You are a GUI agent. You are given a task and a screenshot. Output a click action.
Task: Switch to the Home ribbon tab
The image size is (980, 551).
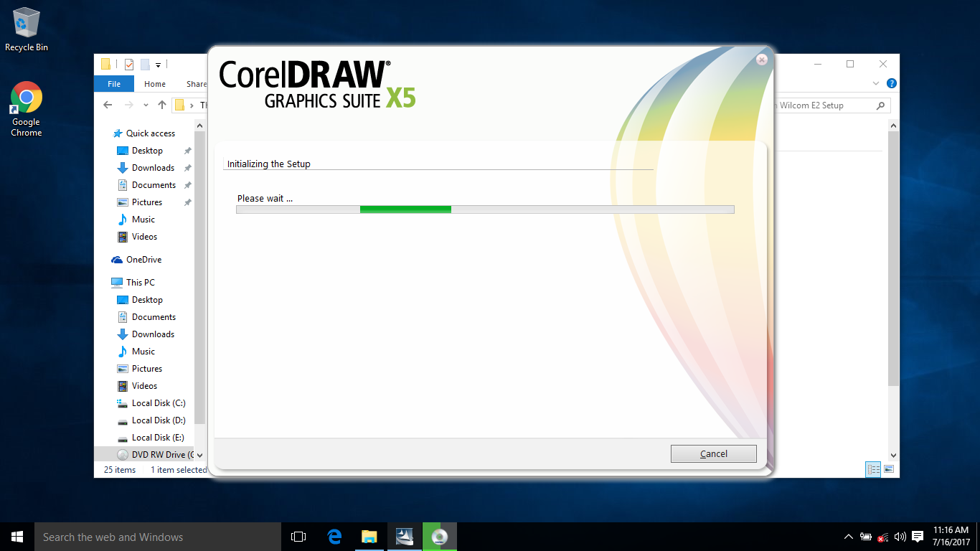155,84
